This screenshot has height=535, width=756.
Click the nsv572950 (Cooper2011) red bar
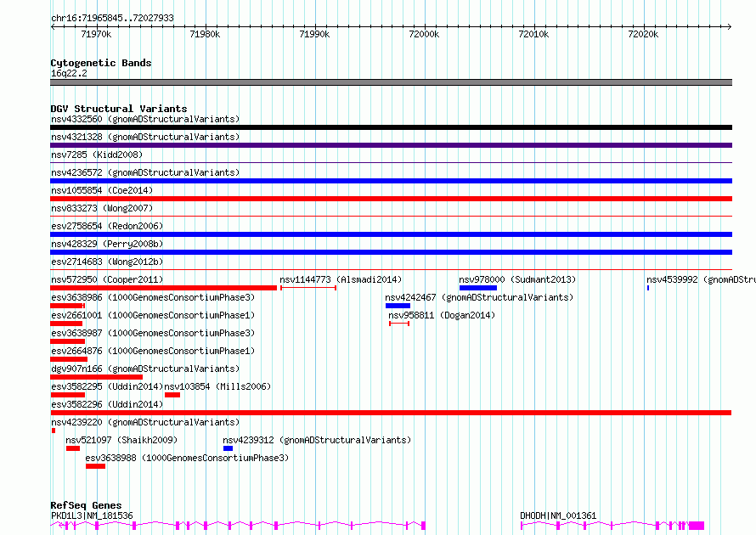163,288
